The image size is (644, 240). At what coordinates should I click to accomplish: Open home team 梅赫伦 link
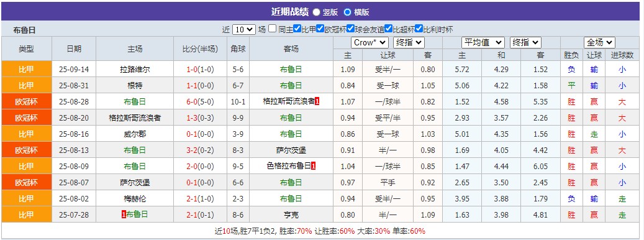click(135, 199)
